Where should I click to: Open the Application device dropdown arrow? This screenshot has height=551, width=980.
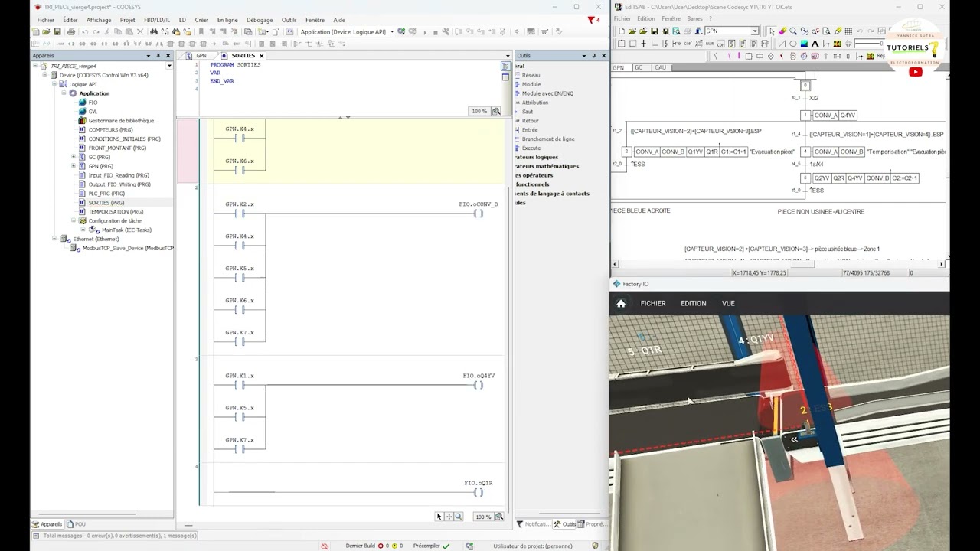pos(392,32)
